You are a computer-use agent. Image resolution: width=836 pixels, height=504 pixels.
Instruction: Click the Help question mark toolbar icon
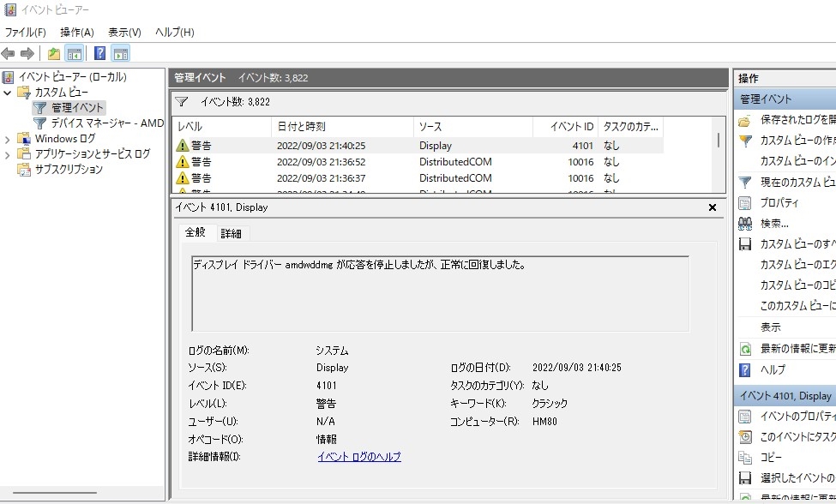click(x=99, y=52)
